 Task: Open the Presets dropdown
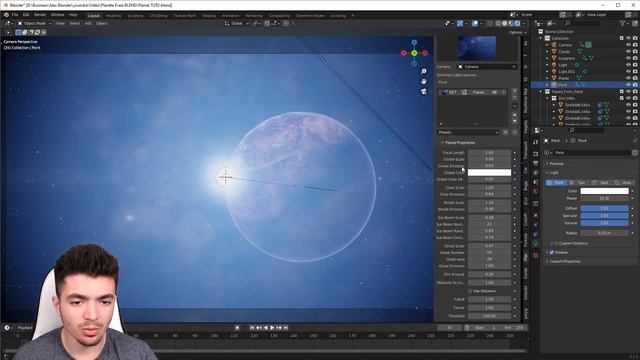[469, 132]
